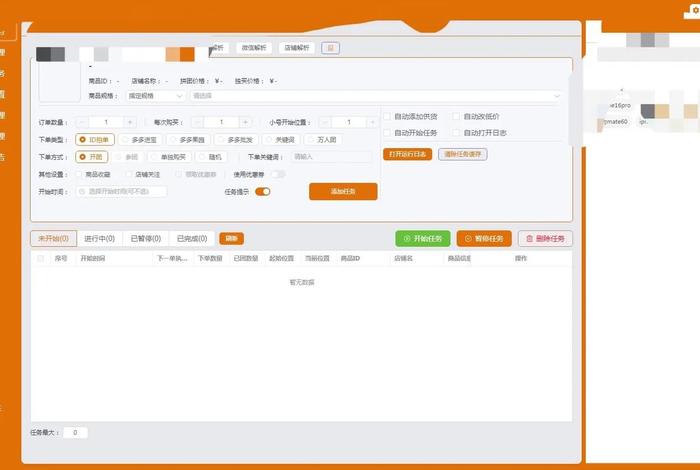Tick the select-all checkbox in table header
This screenshot has width=700, height=470.
[41, 258]
